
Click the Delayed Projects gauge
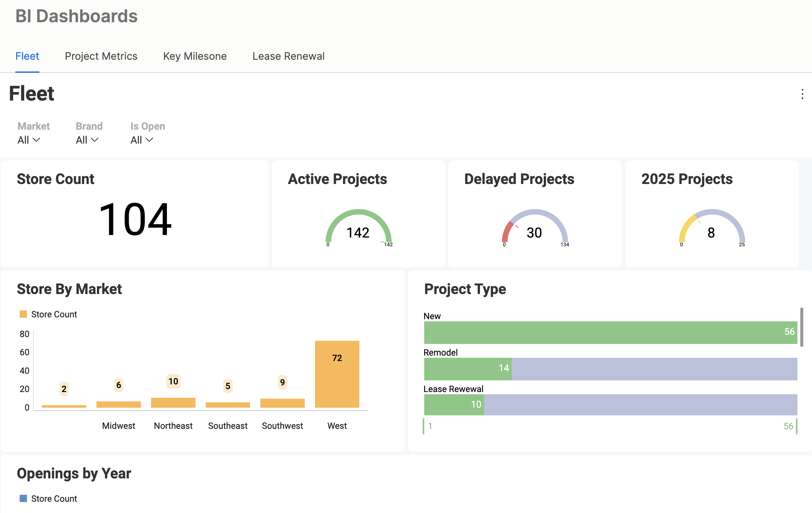(535, 228)
